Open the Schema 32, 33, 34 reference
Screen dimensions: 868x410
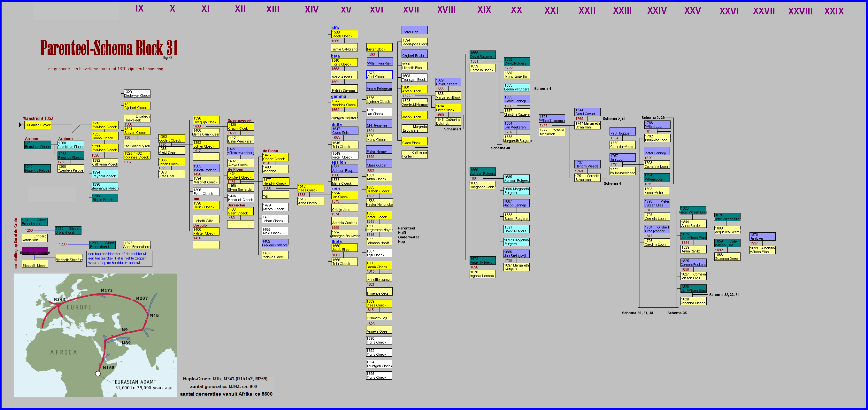click(x=724, y=295)
